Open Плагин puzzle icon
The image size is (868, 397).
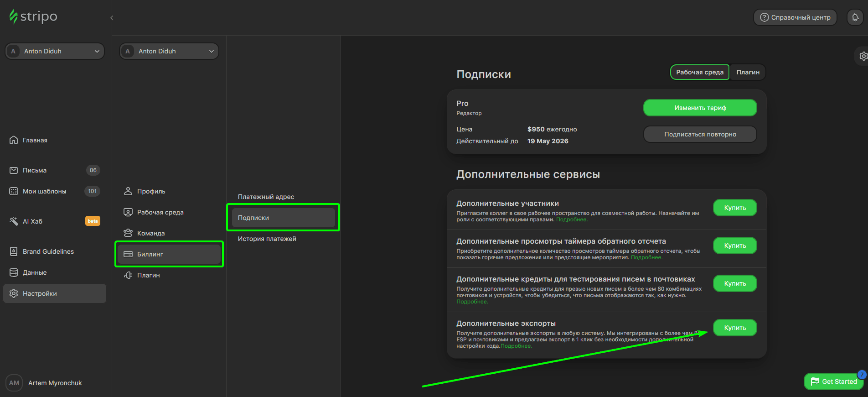(x=128, y=275)
